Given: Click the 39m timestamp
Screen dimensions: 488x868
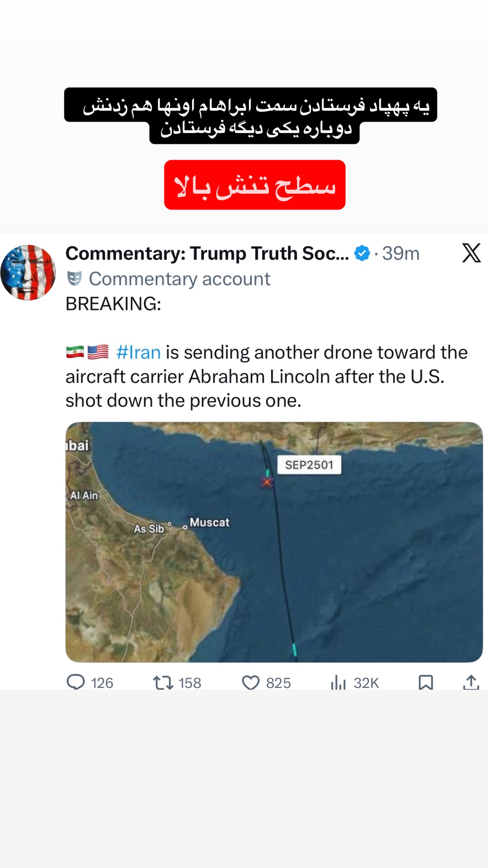Looking at the screenshot, I should pyautogui.click(x=401, y=253).
